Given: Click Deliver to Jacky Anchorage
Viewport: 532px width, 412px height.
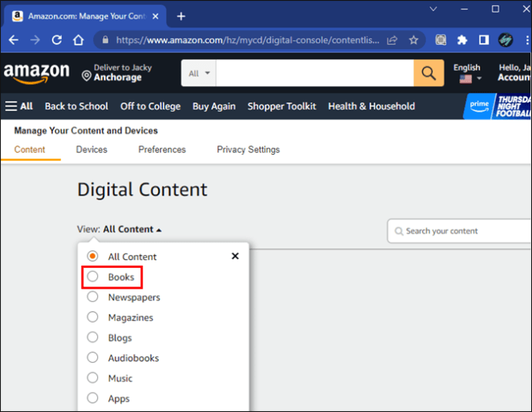Looking at the screenshot, I should [117, 73].
